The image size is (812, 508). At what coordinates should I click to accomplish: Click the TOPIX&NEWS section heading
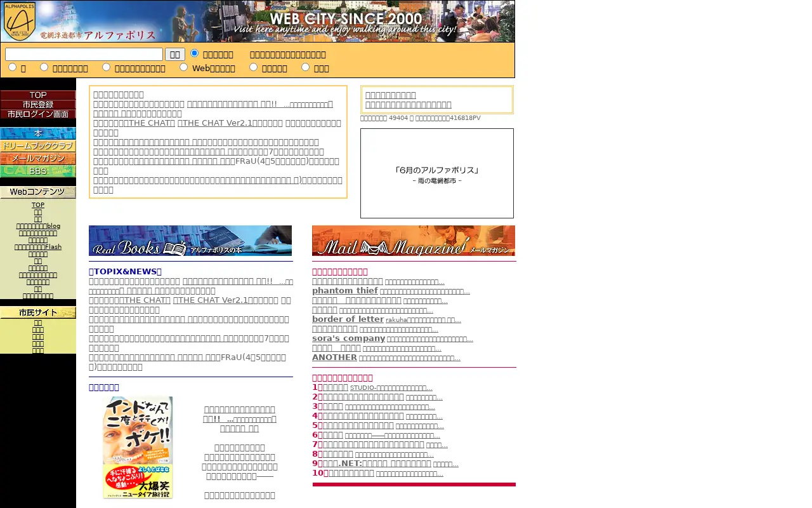point(126,272)
